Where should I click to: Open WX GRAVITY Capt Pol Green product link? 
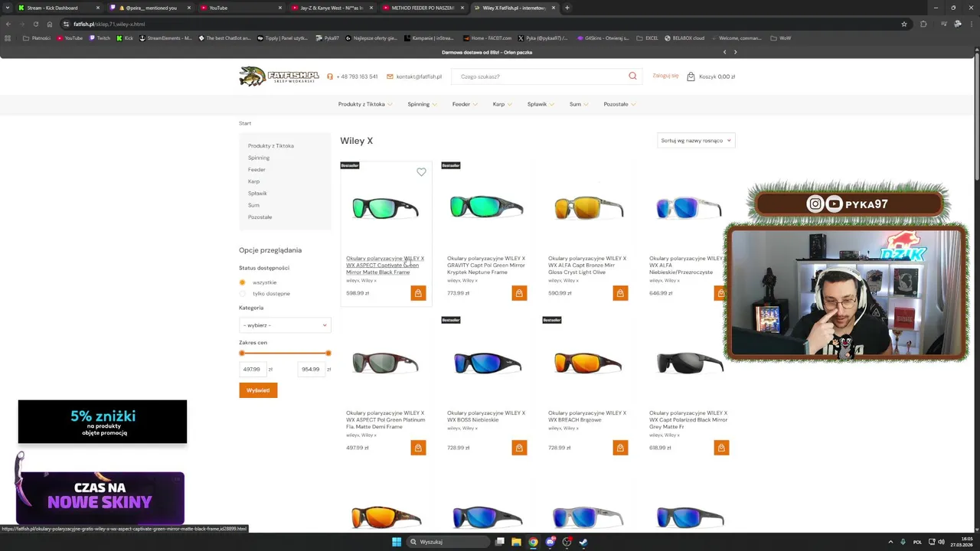[x=486, y=265]
